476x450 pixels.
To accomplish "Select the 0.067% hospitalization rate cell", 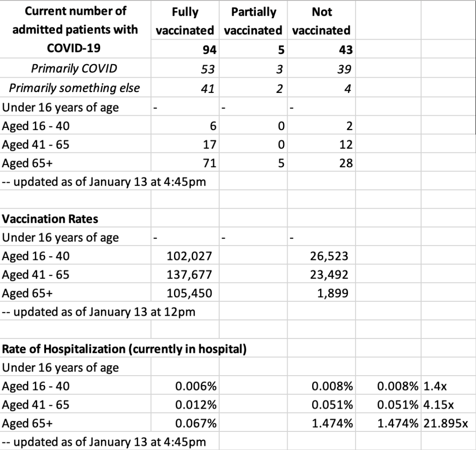I will pos(195,424).
